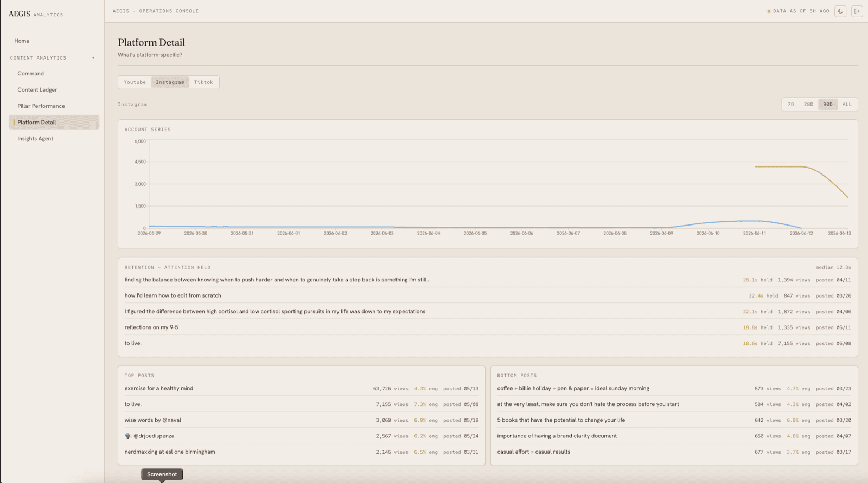
Task: Click the 'AEGIS · Operations Console' breadcrumb
Action: [x=156, y=11]
